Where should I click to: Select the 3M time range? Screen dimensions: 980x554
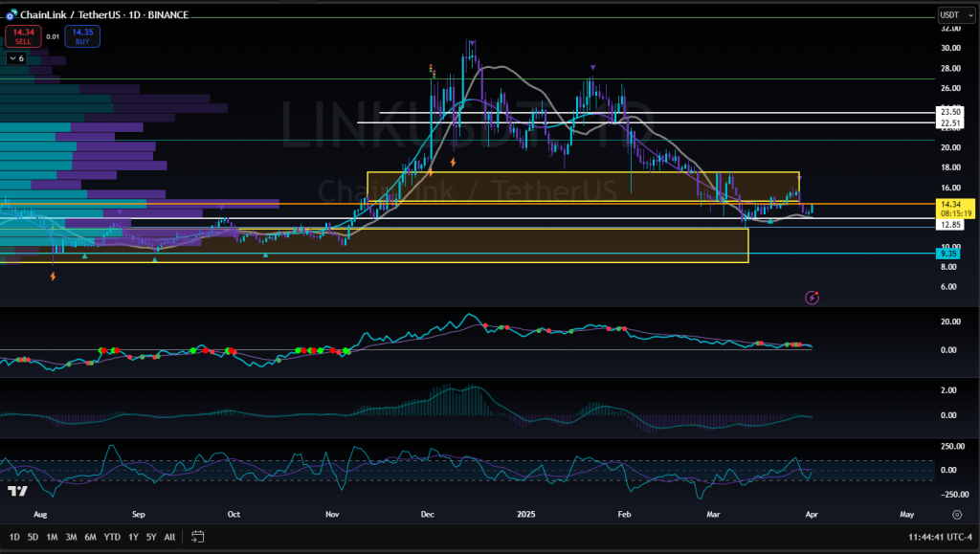71,537
